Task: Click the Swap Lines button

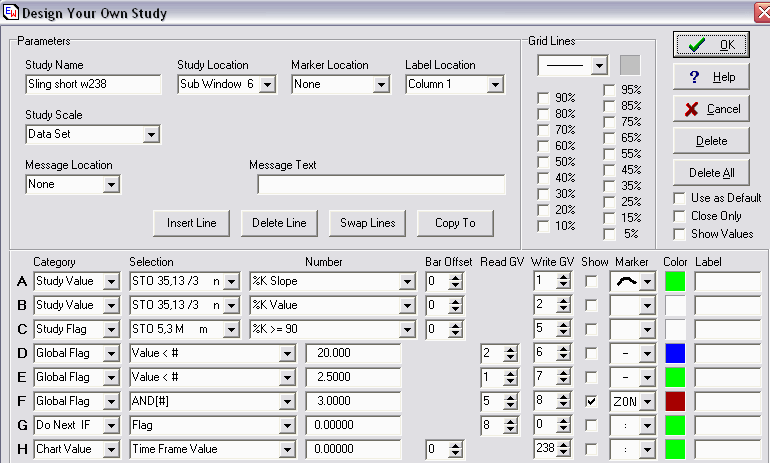Action: click(367, 223)
